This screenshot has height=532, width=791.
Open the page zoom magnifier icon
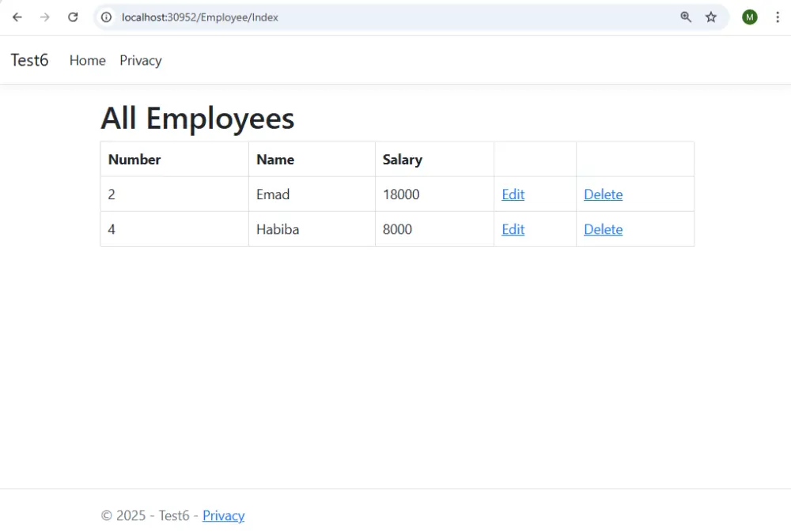(685, 17)
